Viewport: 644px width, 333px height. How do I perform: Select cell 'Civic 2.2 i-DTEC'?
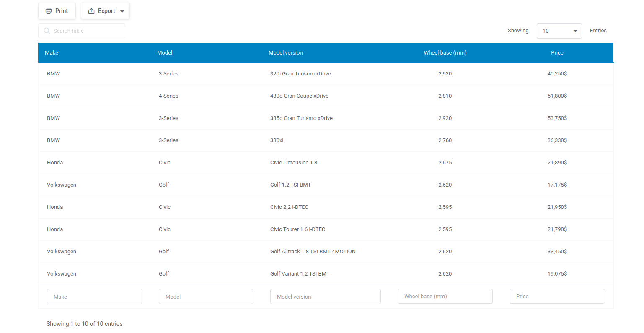[x=289, y=207]
